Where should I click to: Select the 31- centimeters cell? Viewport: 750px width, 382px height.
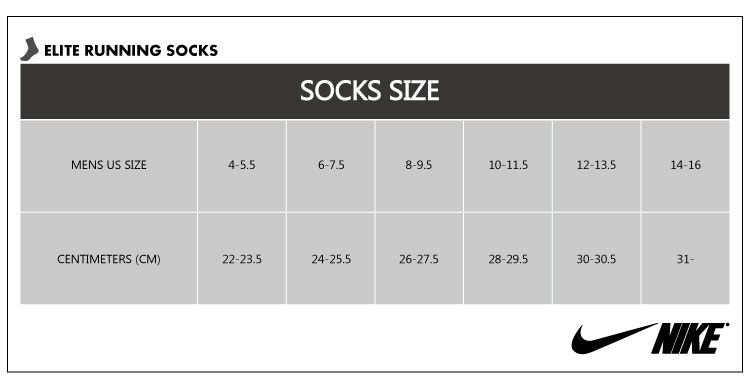point(685,259)
